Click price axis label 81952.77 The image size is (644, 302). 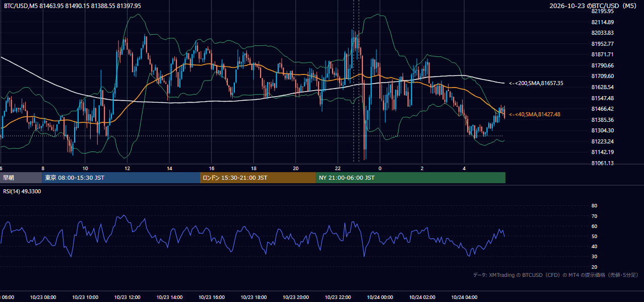pos(603,44)
